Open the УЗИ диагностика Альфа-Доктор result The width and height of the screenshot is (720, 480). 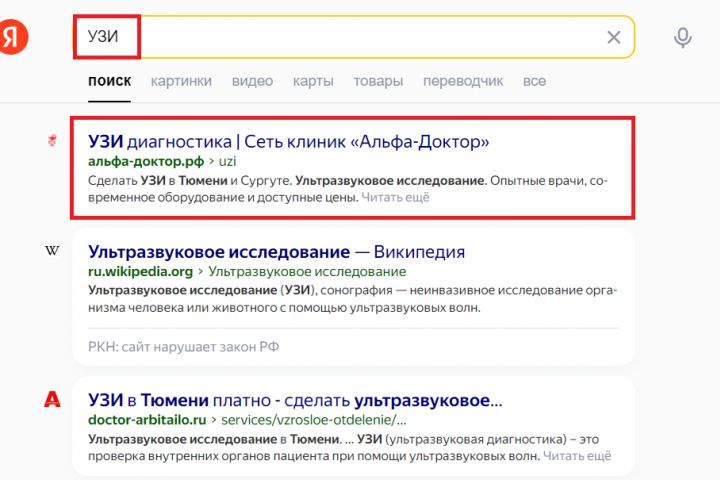click(x=289, y=141)
